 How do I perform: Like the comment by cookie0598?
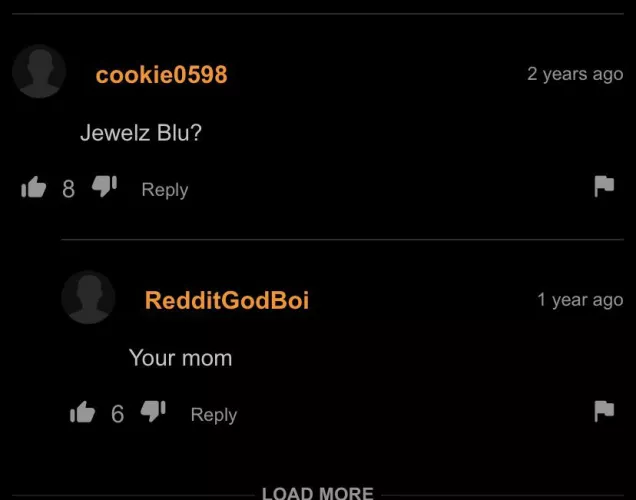coord(34,187)
